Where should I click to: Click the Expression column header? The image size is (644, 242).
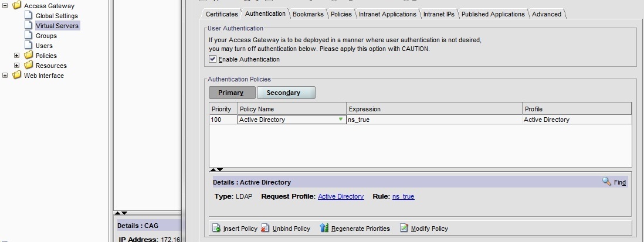[x=434, y=109]
